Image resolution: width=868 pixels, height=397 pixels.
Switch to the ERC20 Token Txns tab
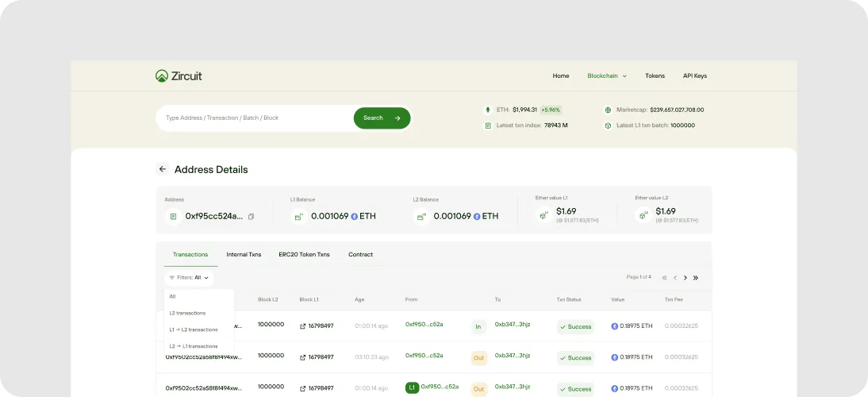point(304,255)
